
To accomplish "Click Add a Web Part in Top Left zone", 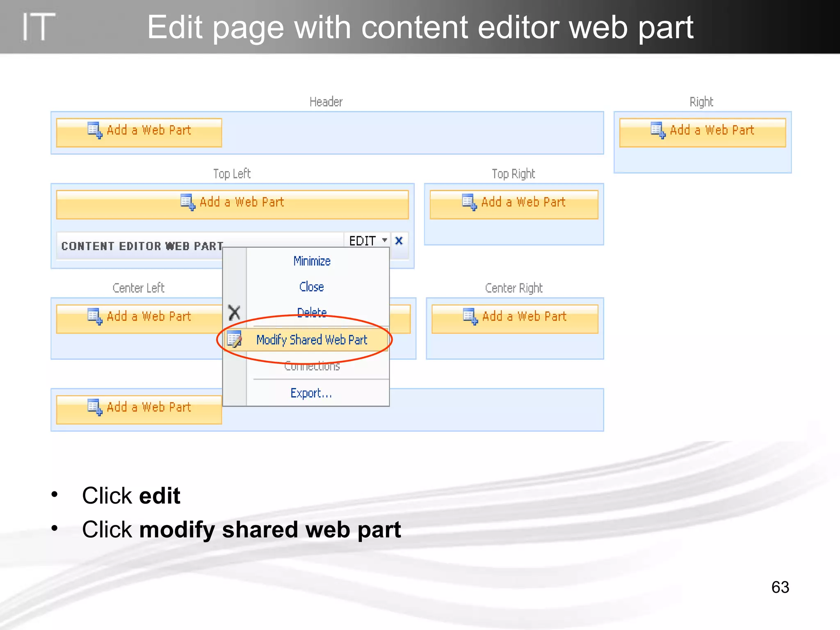I will coord(232,204).
